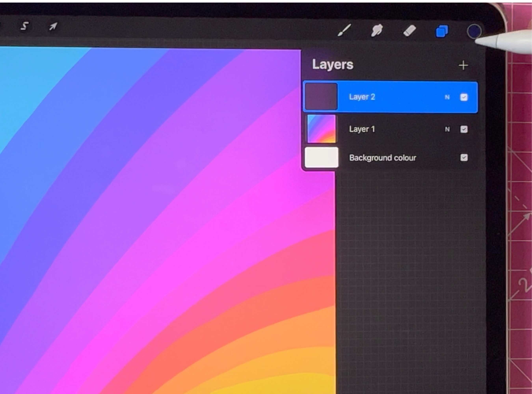Image resolution: width=532 pixels, height=394 pixels.
Task: Open Layer 2 blend mode N
Action: point(447,97)
